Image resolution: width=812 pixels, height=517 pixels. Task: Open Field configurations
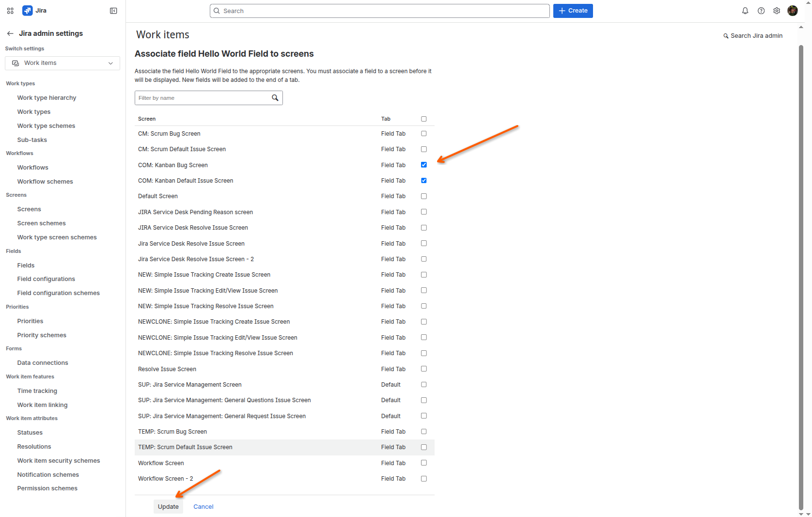tap(46, 279)
